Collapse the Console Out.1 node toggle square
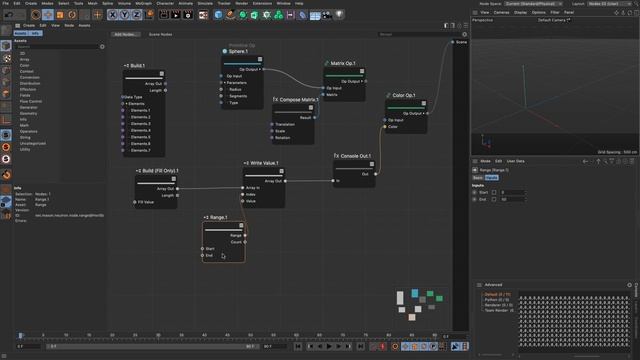 [x=372, y=164]
